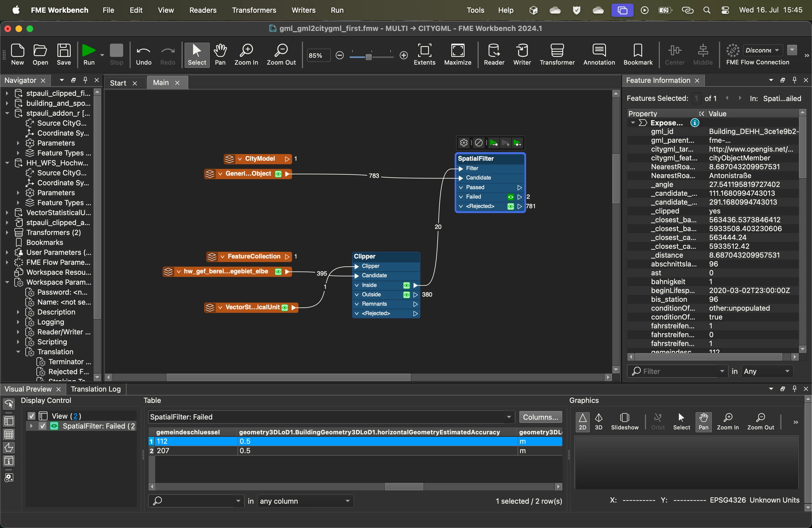Image resolution: width=812 pixels, height=528 pixels.
Task: Click zoom minus button beside slider
Action: point(339,55)
